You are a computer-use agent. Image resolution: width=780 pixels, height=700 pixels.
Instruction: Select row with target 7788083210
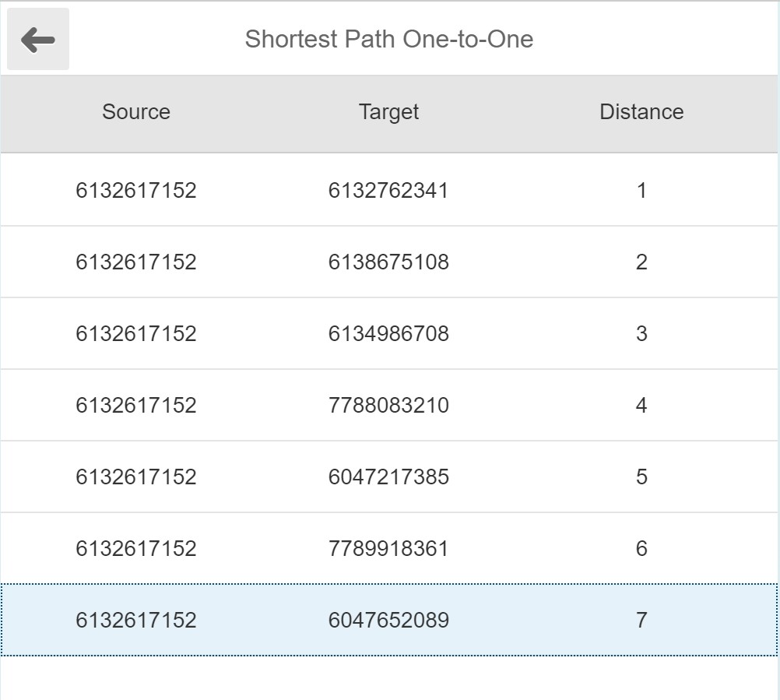388,406
